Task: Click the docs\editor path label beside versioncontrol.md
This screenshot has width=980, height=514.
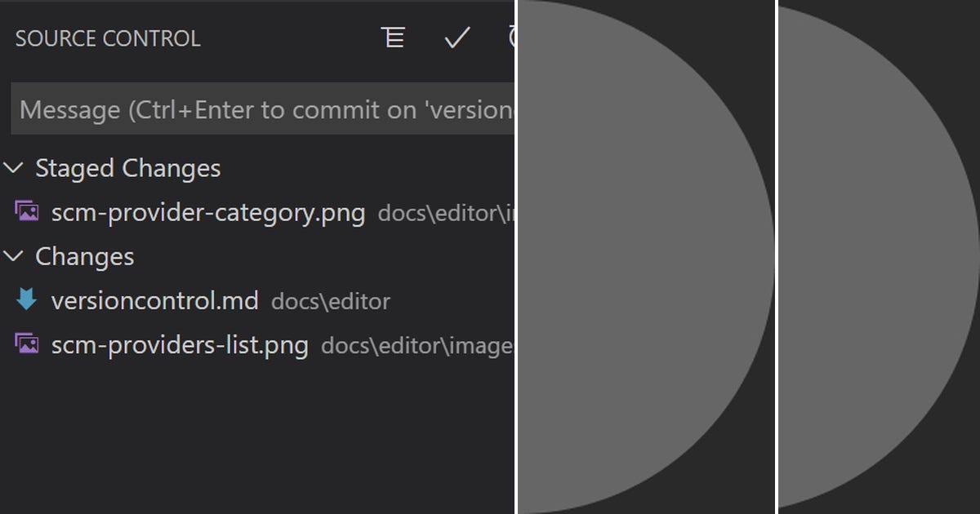Action: point(332,302)
